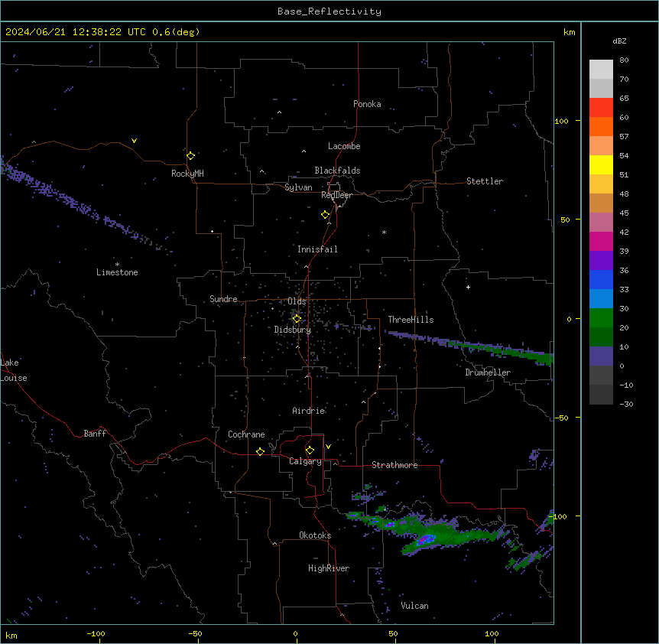Click the ThreeHills town label

pyautogui.click(x=411, y=320)
